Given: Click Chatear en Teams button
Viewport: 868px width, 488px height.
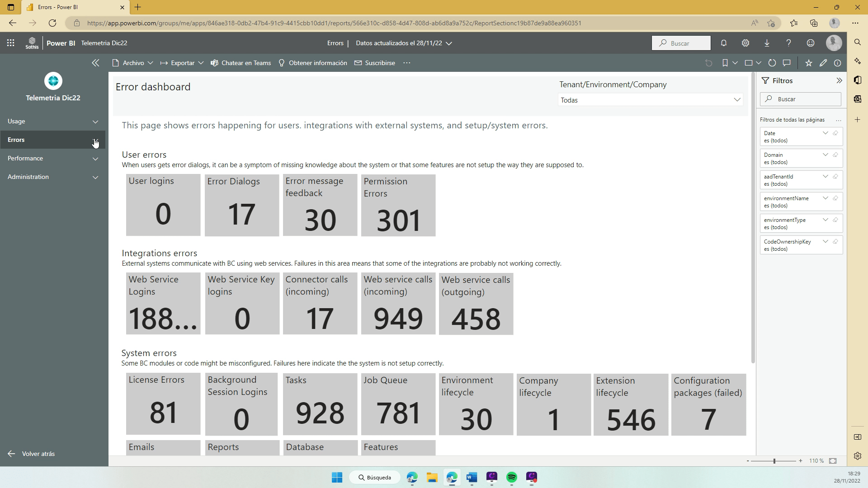Looking at the screenshot, I should (x=241, y=63).
